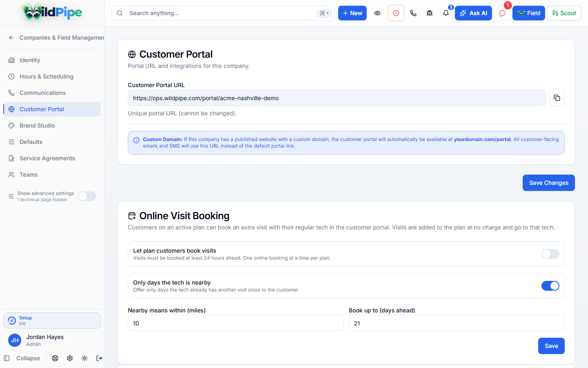Viewport: 588px width, 368px height.
Task: Switch to Scout mode
Action: point(564,13)
